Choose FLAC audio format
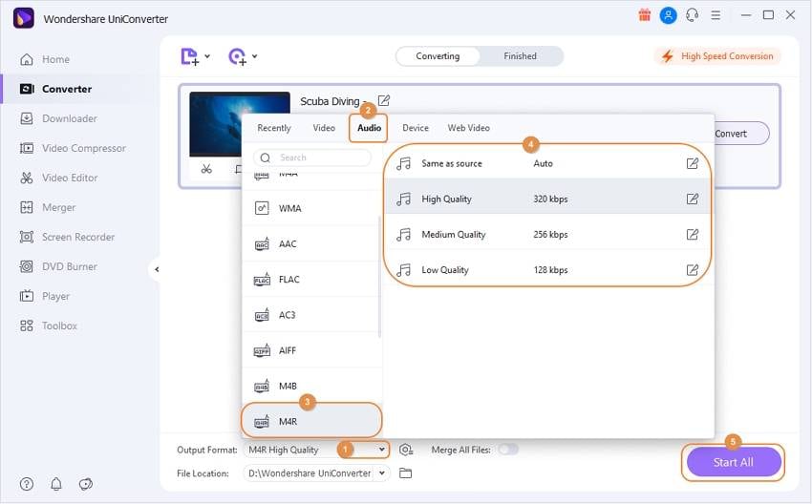 click(311, 280)
